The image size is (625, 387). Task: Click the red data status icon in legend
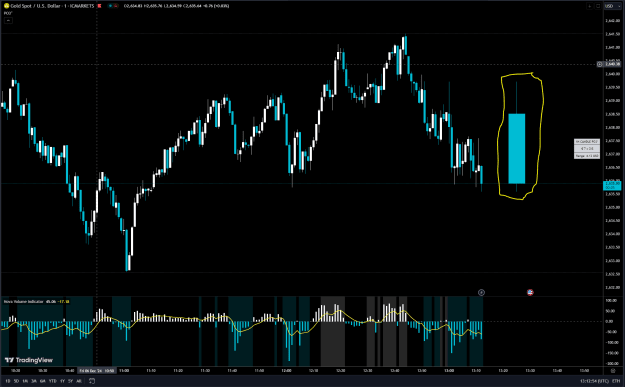click(116, 6)
